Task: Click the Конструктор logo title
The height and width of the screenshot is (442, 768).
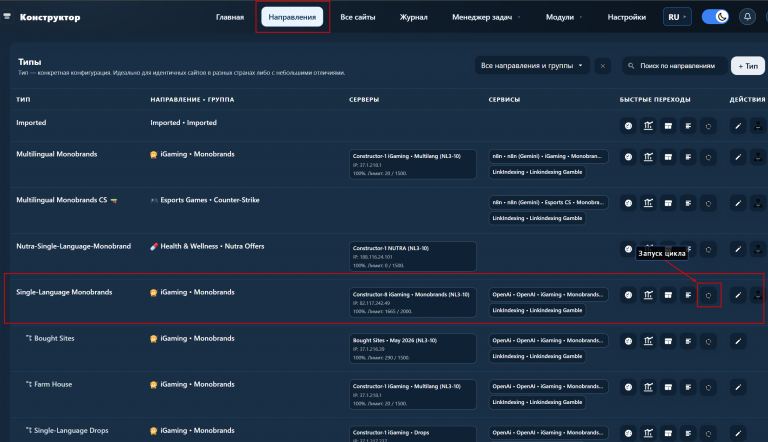Action: point(50,17)
